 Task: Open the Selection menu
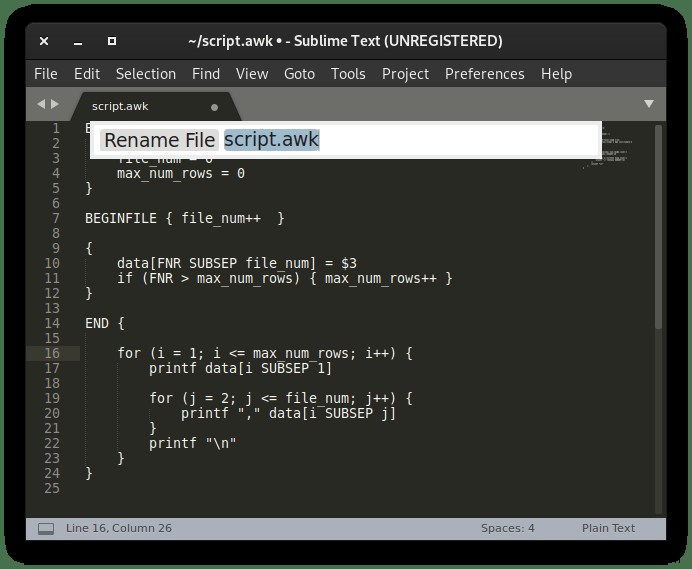(146, 74)
